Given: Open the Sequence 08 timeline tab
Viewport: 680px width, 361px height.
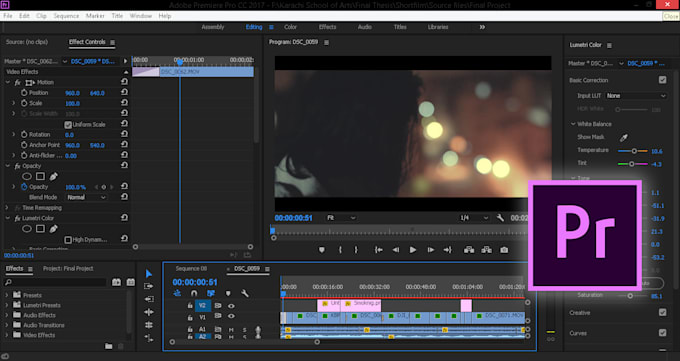Looking at the screenshot, I should pos(191,269).
